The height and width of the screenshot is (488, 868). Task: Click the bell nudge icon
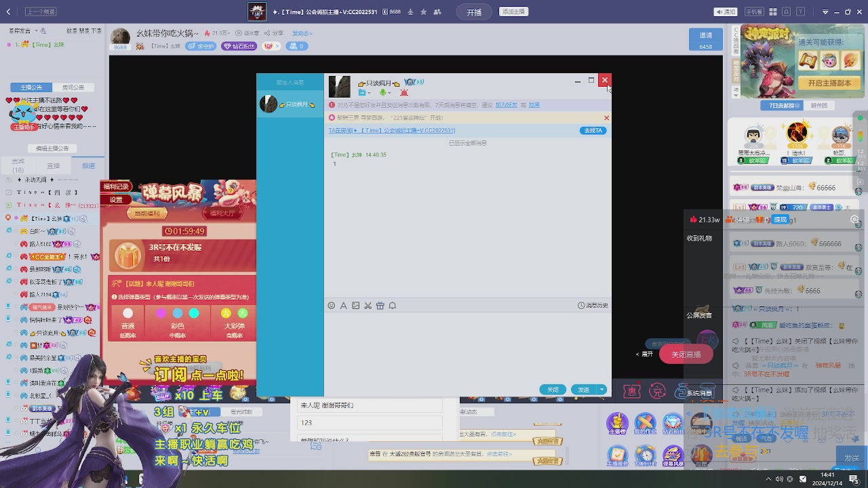click(393, 306)
